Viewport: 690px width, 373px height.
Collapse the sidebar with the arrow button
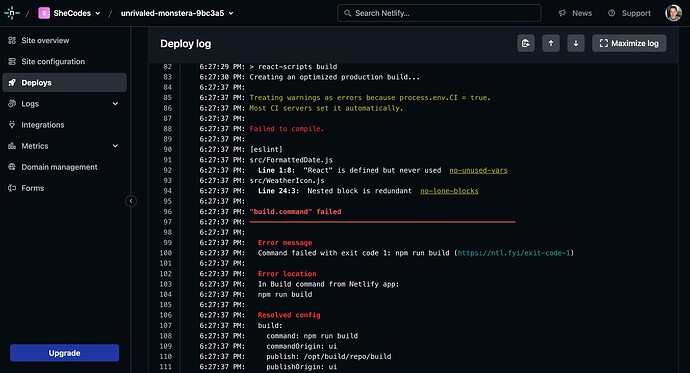(x=131, y=201)
